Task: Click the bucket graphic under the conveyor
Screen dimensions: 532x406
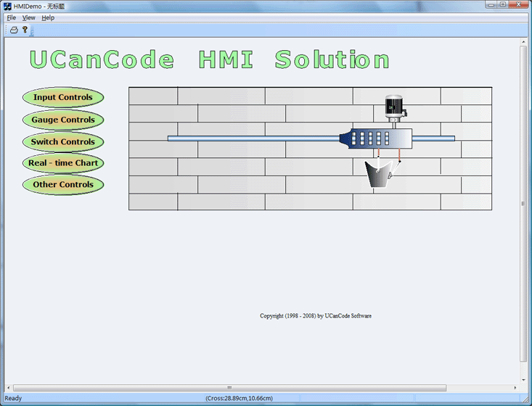Action: (380, 174)
